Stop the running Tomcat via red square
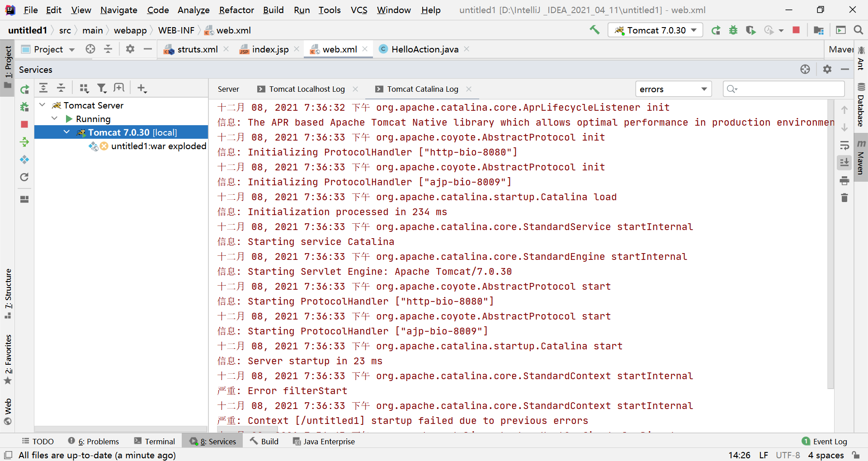 pos(796,30)
